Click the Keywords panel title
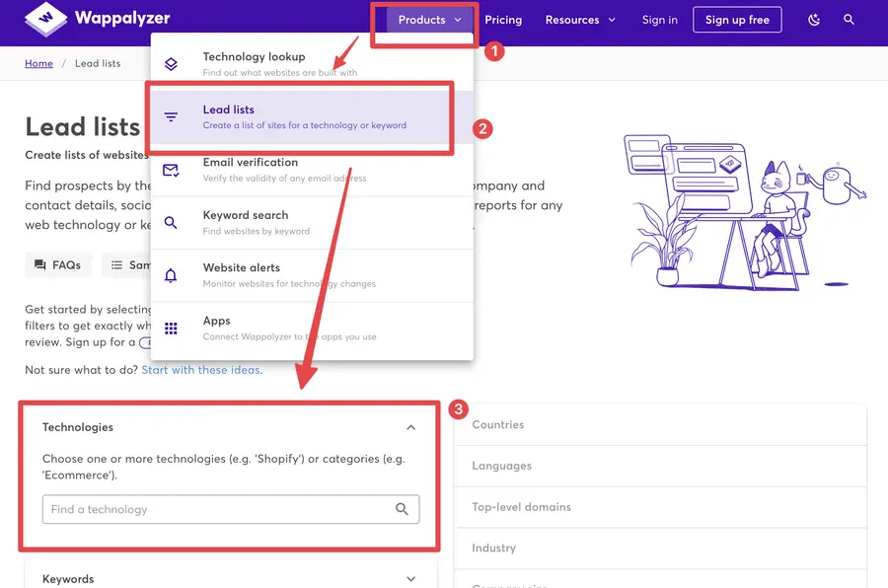Screen dimensions: 888x588 (68, 579)
